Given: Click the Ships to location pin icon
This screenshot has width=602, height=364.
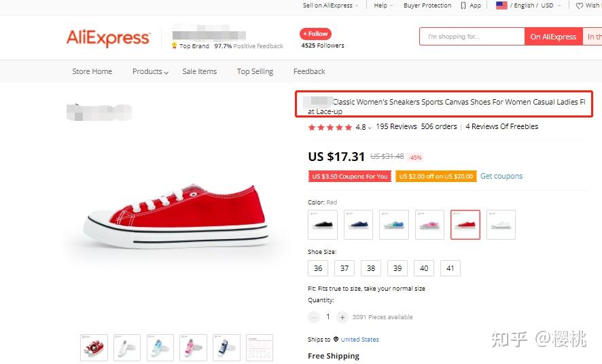Looking at the screenshot, I should 336,339.
